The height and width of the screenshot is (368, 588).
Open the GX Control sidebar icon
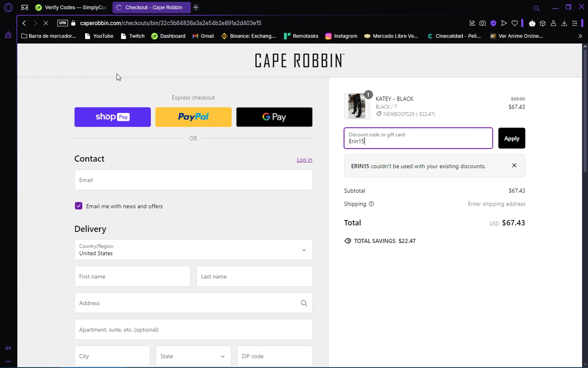[8, 348]
